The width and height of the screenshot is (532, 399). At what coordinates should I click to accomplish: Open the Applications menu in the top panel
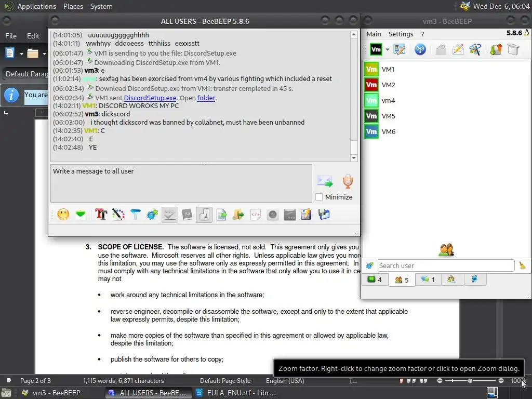(37, 6)
